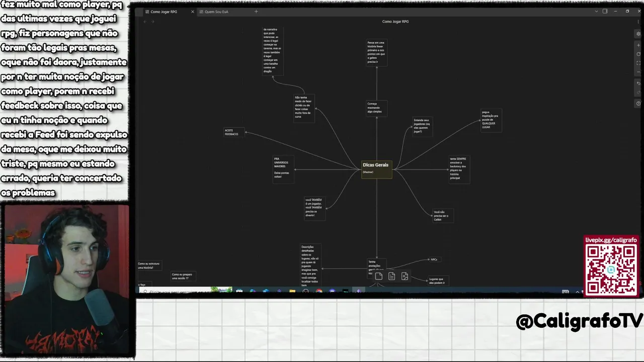Screen dimensions: 644x362
Task: Add a new card to canvas
Action: 379,276
